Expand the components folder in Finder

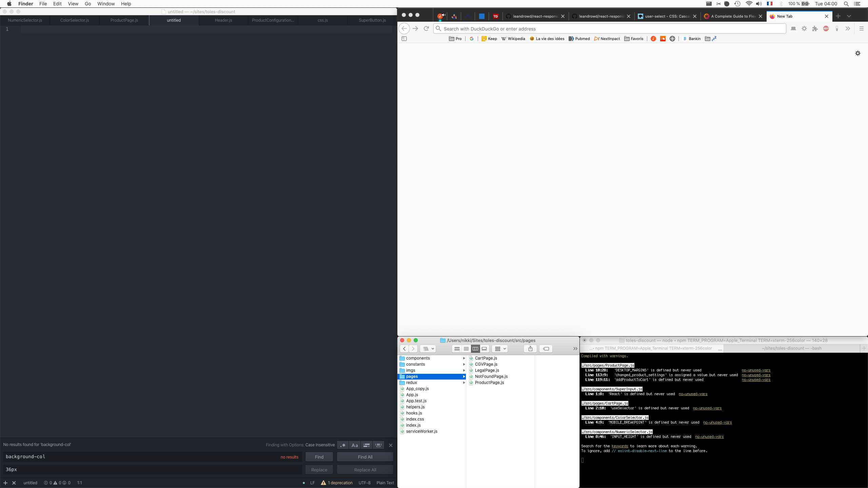pos(463,358)
